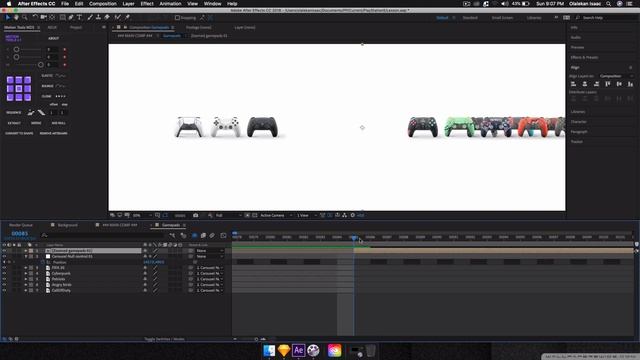Adjust the first Motion Tools easing slider
The height and width of the screenshot is (360, 640).
pyautogui.click(x=16, y=49)
